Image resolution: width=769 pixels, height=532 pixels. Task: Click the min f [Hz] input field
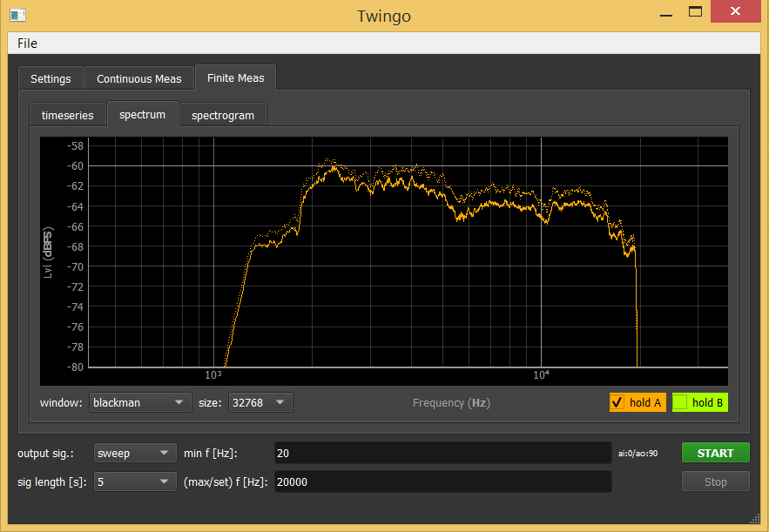[x=443, y=453]
